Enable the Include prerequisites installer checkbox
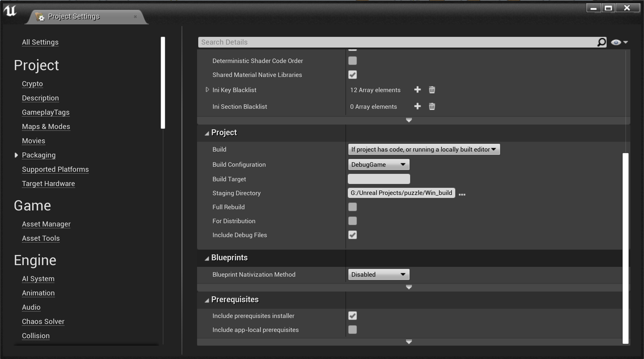 352,316
